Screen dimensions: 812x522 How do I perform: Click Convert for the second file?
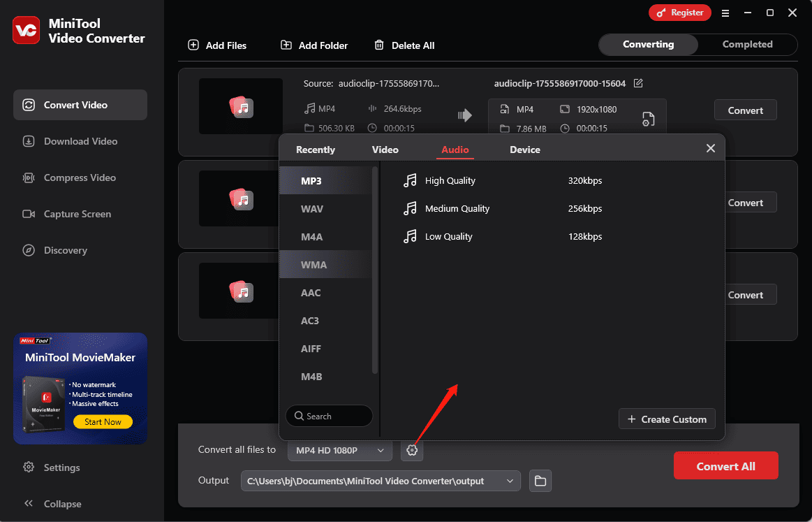pyautogui.click(x=745, y=202)
